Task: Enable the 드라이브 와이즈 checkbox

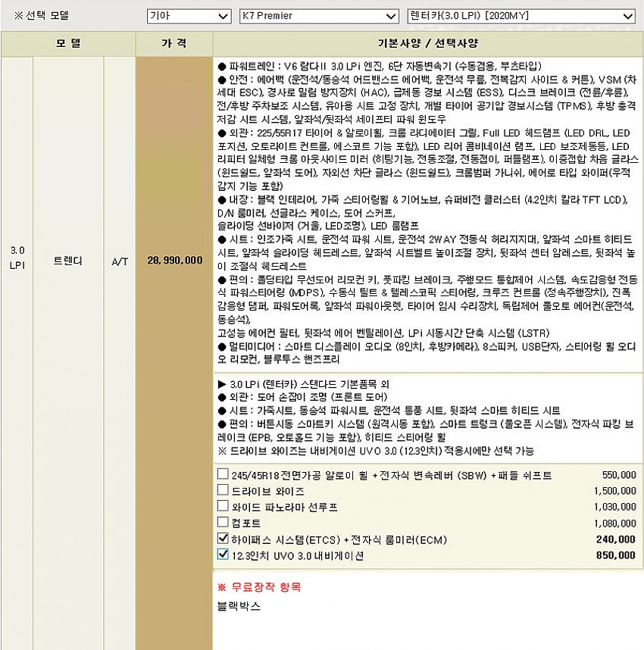Action: click(x=223, y=491)
